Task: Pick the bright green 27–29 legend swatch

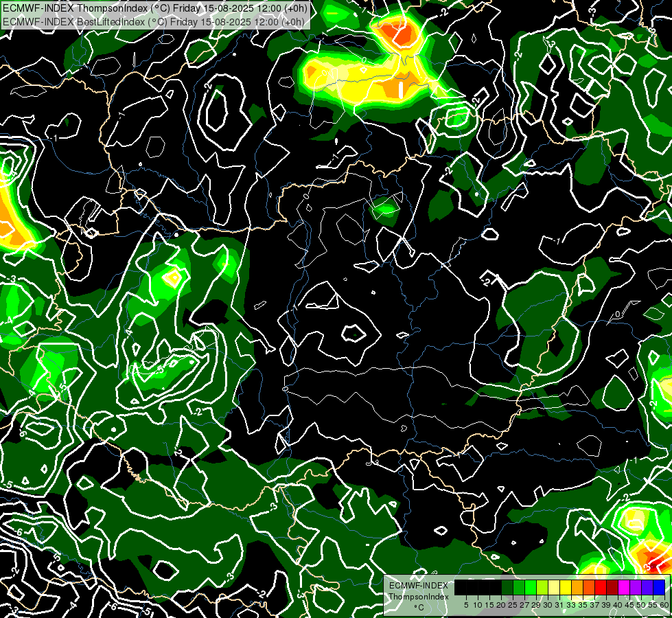Action: pos(531,588)
